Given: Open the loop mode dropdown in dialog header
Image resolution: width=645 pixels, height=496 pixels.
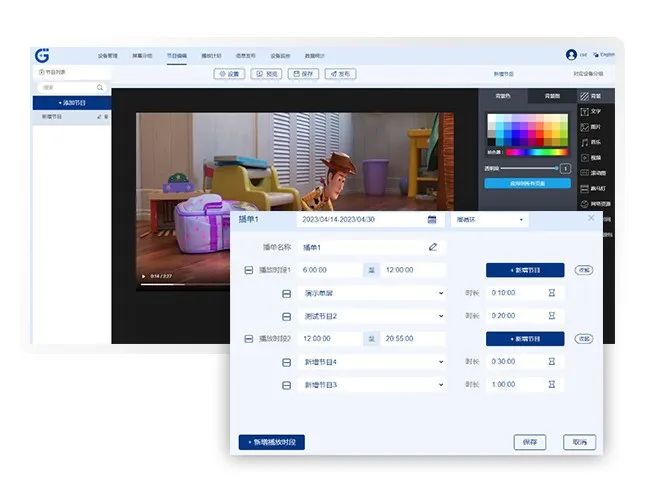Looking at the screenshot, I should (x=490, y=220).
